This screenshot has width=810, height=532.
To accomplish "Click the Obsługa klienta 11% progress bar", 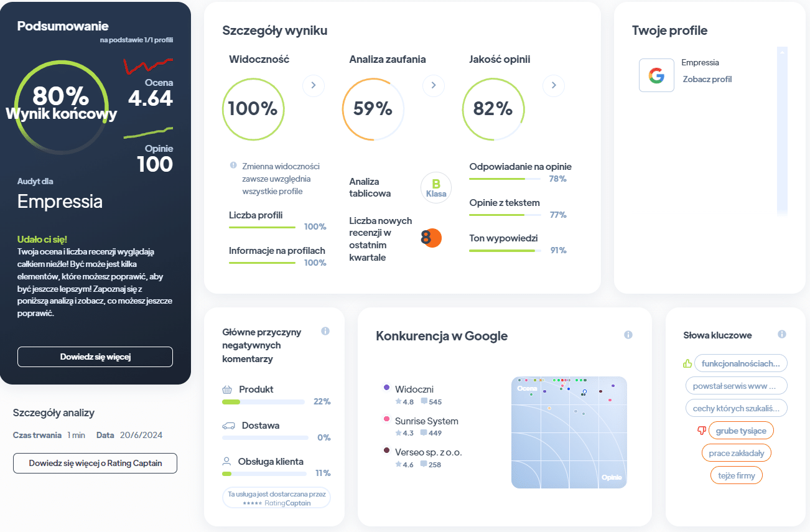I will point(263,474).
